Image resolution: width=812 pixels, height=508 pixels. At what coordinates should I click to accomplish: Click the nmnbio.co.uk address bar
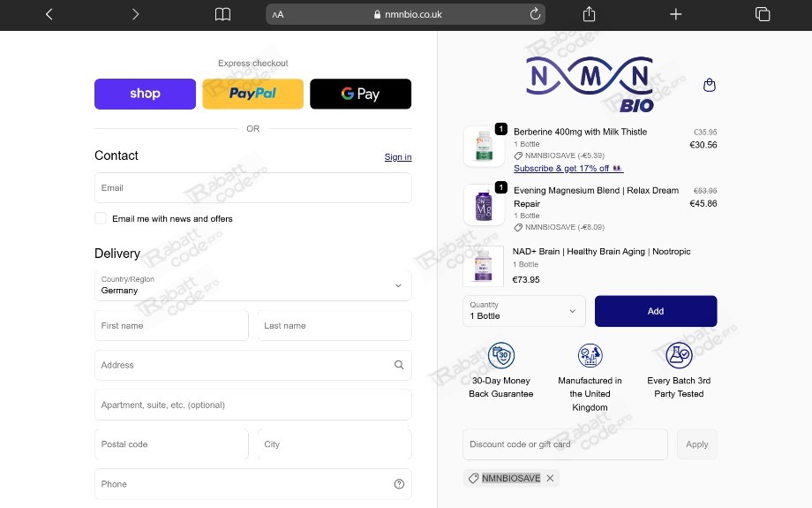[x=405, y=14]
